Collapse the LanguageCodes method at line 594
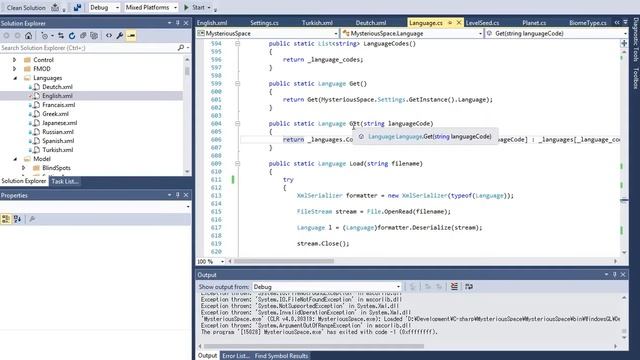Screen dimensions: 640x360 [237, 44]
